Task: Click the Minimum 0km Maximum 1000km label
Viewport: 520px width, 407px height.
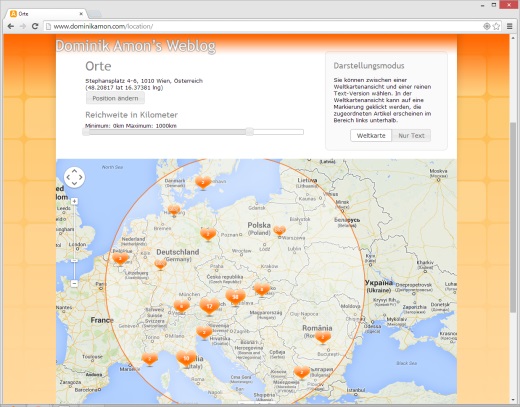Action: (131, 126)
